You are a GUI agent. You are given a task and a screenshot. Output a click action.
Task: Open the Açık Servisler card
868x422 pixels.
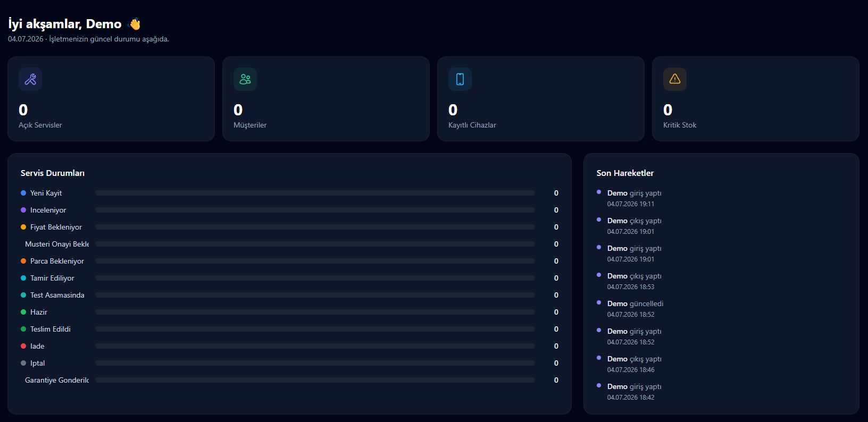111,99
